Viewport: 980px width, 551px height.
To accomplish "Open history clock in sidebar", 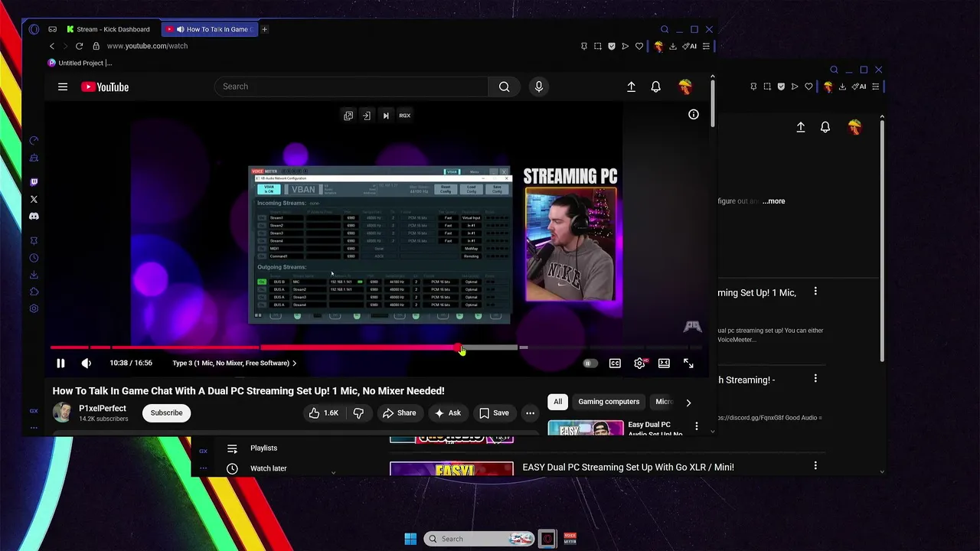I will tap(34, 258).
